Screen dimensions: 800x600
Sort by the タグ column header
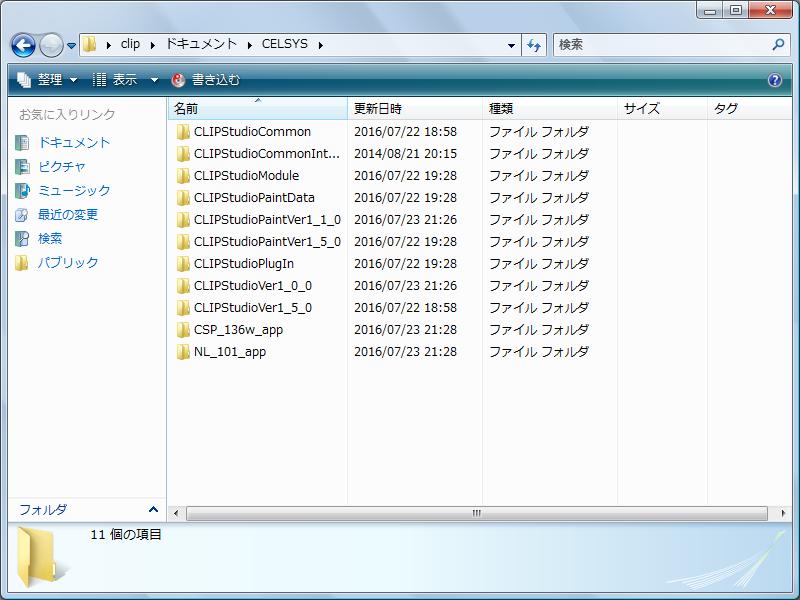tap(749, 108)
